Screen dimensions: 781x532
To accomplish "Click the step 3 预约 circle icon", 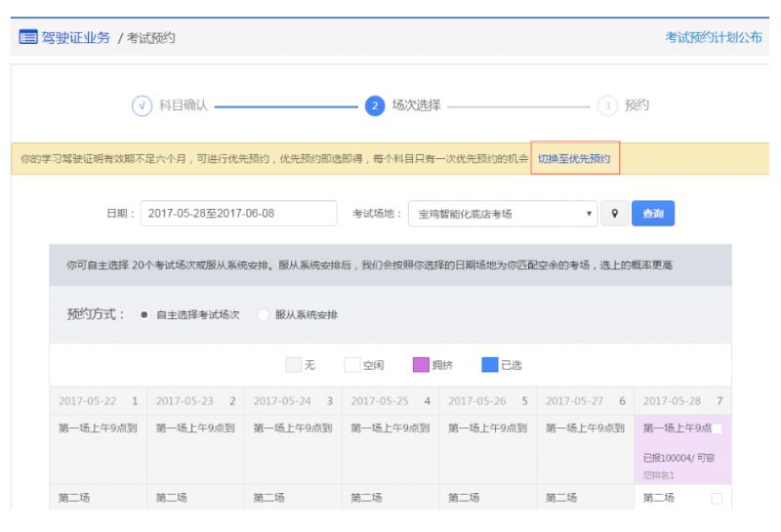I will (607, 105).
